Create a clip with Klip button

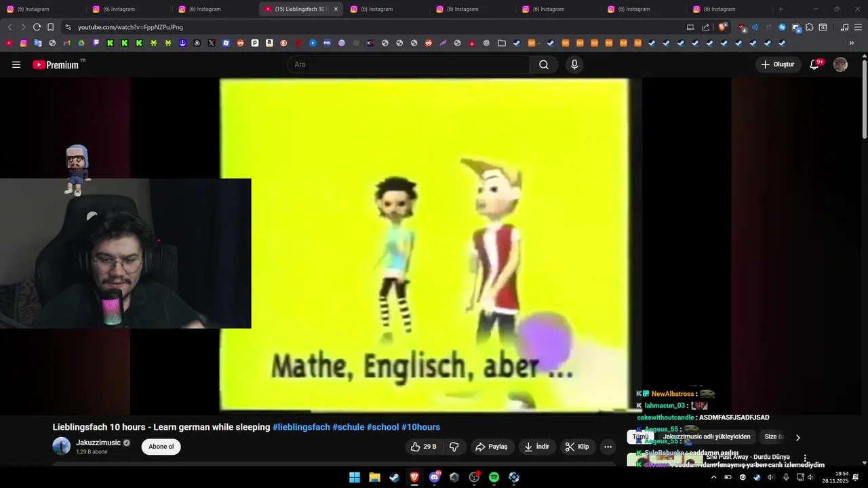click(577, 447)
